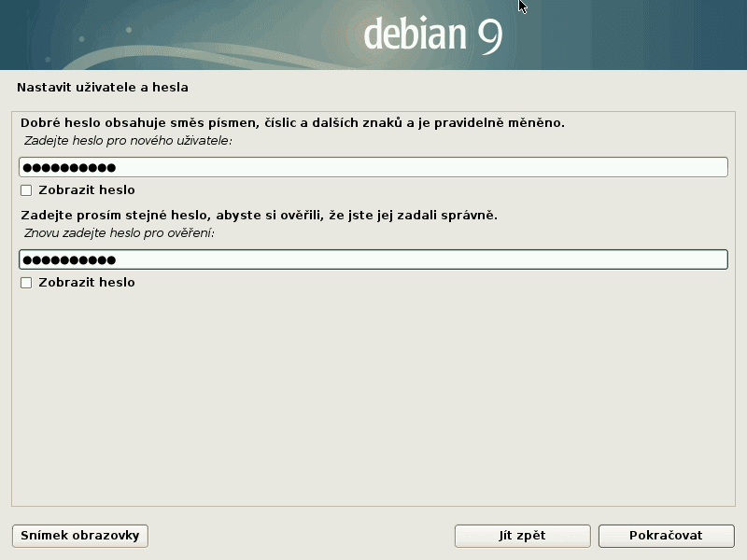Take a screenshot with Snímek obrazovky
The height and width of the screenshot is (560, 747).
(x=80, y=536)
